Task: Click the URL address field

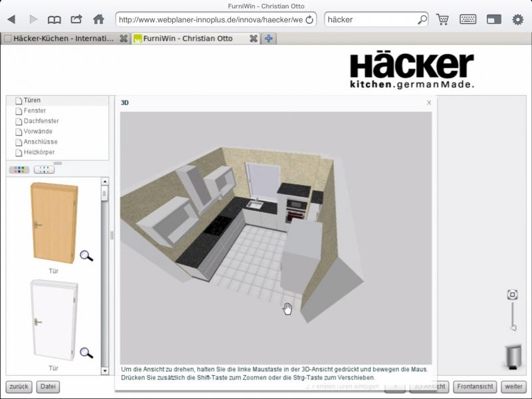Action: point(210,20)
